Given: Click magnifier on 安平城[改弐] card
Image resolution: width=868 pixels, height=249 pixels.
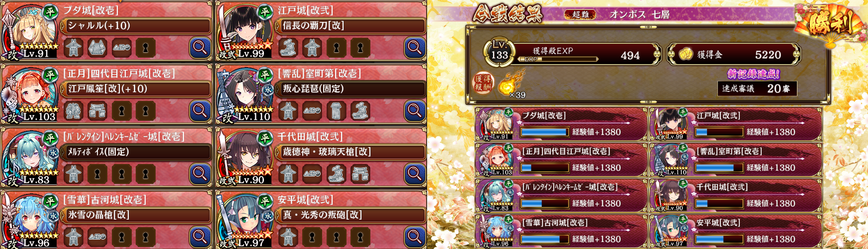Looking at the screenshot, I should [415, 237].
